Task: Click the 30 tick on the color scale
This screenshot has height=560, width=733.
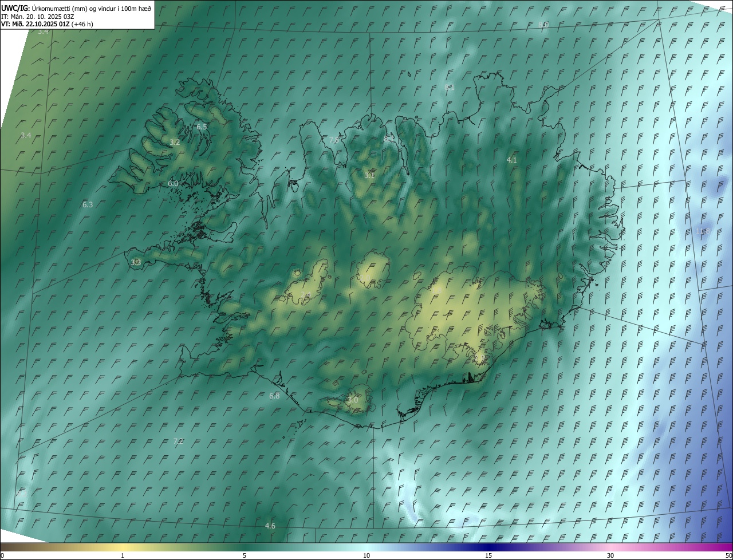Action: pos(610,555)
